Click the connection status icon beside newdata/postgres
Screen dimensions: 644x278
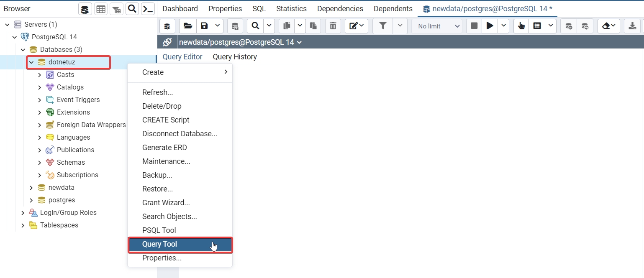click(x=167, y=42)
